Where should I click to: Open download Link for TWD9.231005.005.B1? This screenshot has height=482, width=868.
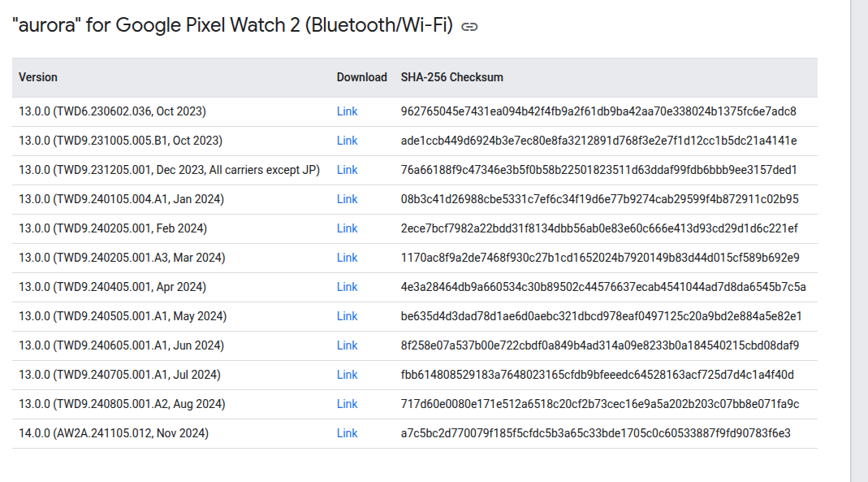click(347, 141)
